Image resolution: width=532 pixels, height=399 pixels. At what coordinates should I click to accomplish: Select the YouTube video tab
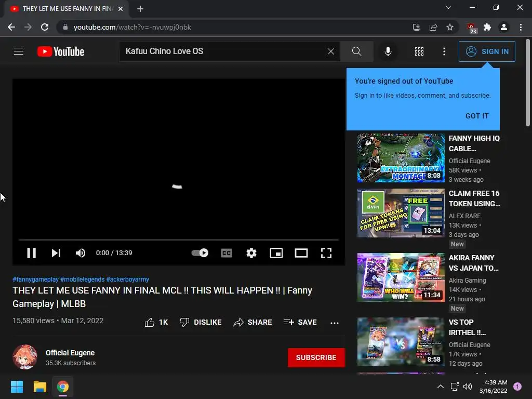(66, 9)
